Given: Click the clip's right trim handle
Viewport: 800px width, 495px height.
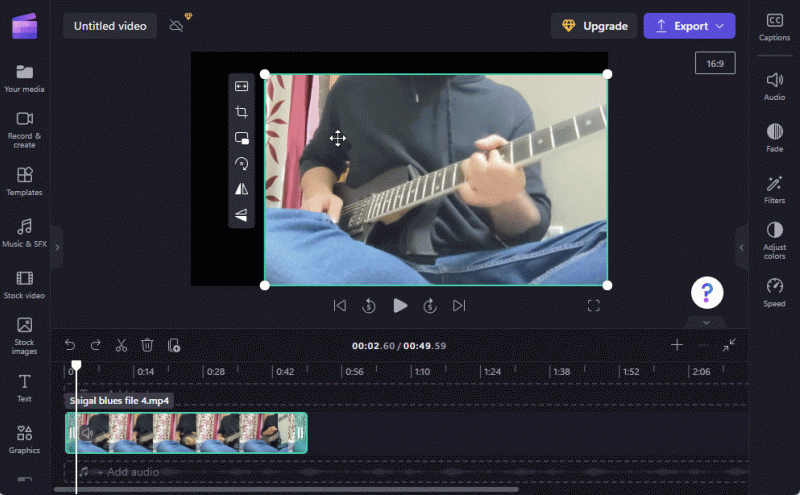Looking at the screenshot, I should (301, 433).
